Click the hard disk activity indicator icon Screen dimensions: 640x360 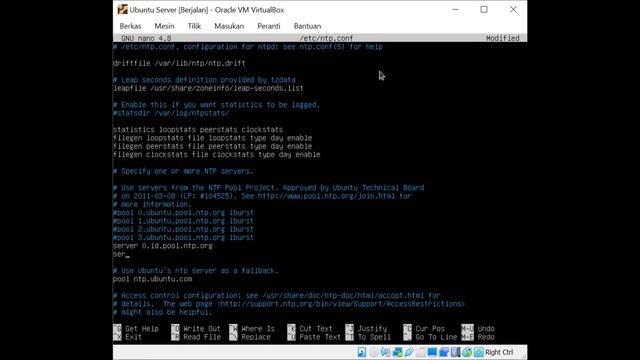(x=362, y=352)
